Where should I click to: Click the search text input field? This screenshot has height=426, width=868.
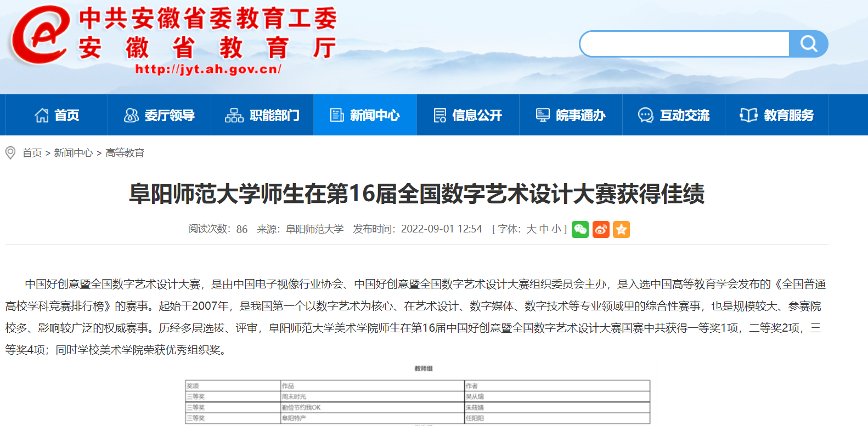pyautogui.click(x=685, y=44)
